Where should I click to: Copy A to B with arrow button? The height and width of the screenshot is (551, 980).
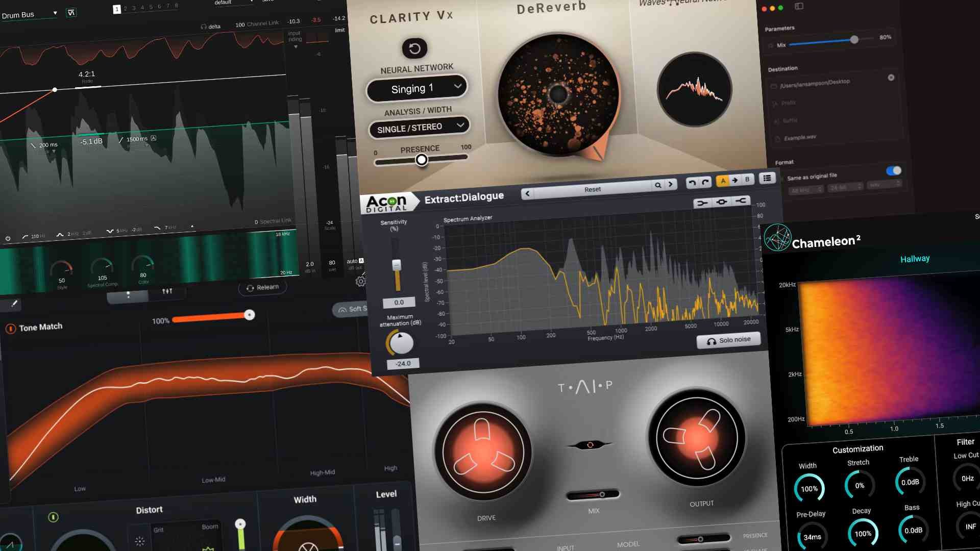(x=735, y=180)
